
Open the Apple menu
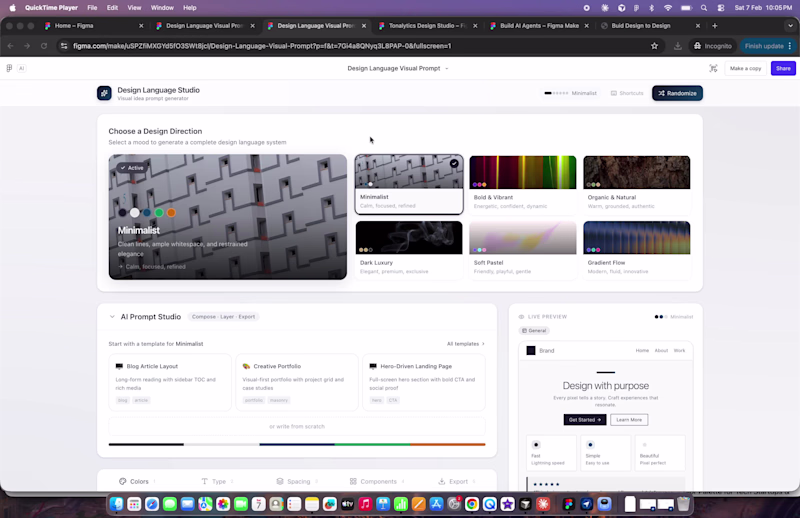coord(13,8)
